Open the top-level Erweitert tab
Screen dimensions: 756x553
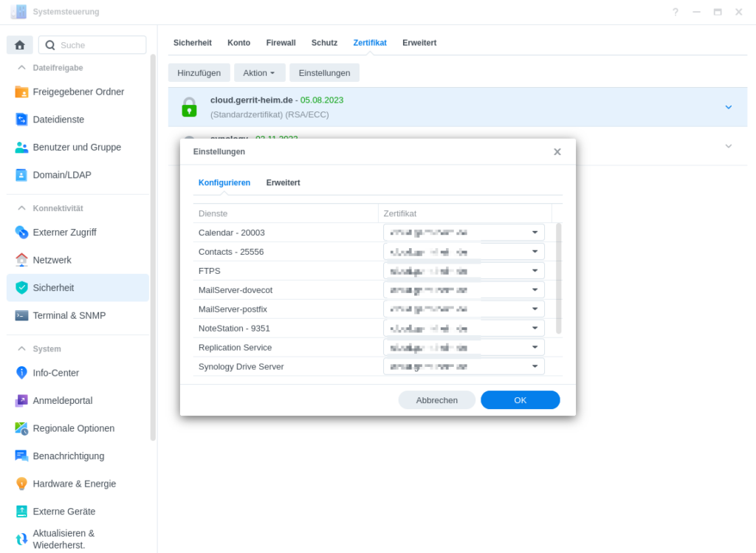tap(419, 42)
